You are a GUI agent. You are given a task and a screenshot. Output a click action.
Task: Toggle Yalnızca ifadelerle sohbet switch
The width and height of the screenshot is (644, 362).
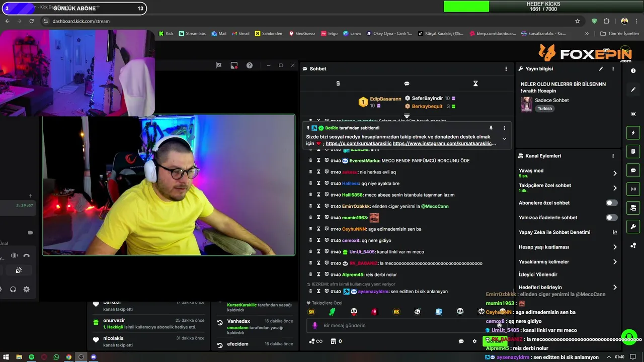[x=611, y=218]
